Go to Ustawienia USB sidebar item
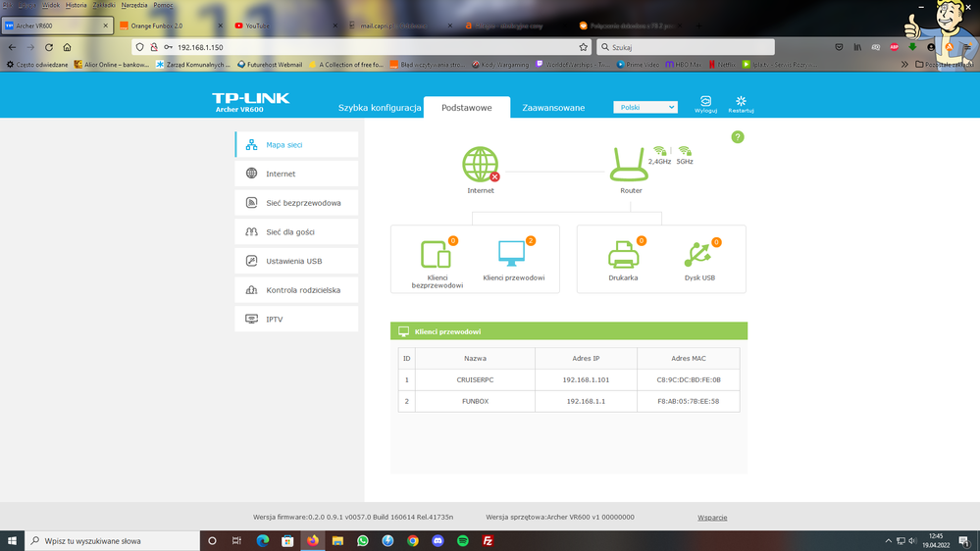The height and width of the screenshot is (551, 980). (x=294, y=262)
